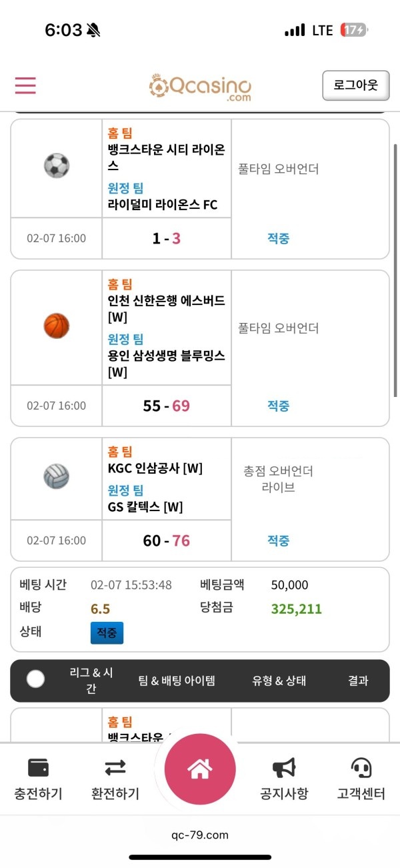
Task: Tap the 유형 & 상태 column header
Action: pyautogui.click(x=279, y=681)
